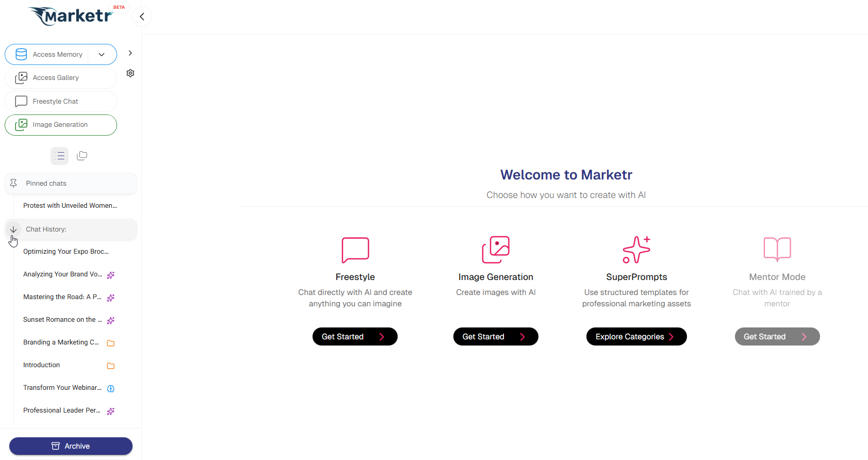The image size is (868, 460).
Task: Click the Archive button
Action: coord(71,446)
